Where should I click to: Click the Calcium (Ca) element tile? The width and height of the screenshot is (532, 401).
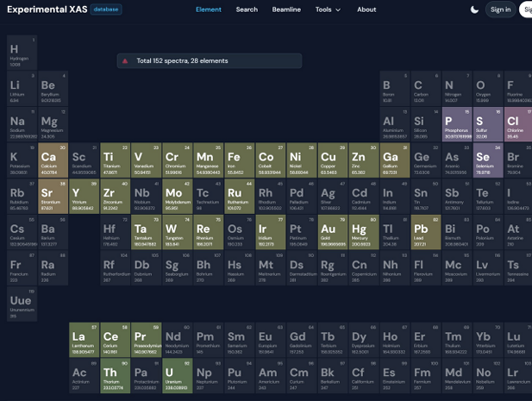coord(53,160)
